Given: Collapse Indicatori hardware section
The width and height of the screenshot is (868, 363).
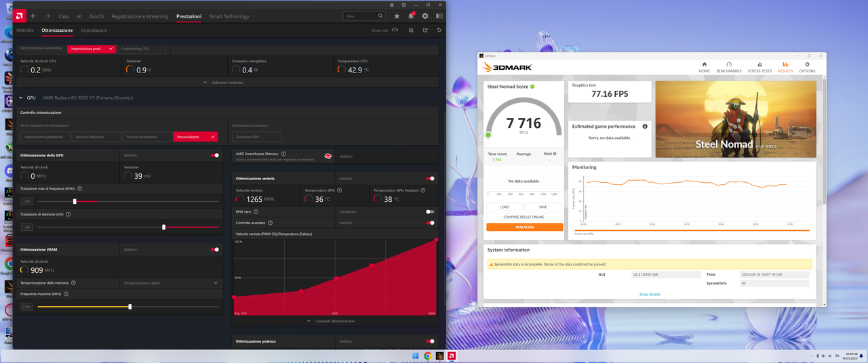Looking at the screenshot, I should pos(223,82).
